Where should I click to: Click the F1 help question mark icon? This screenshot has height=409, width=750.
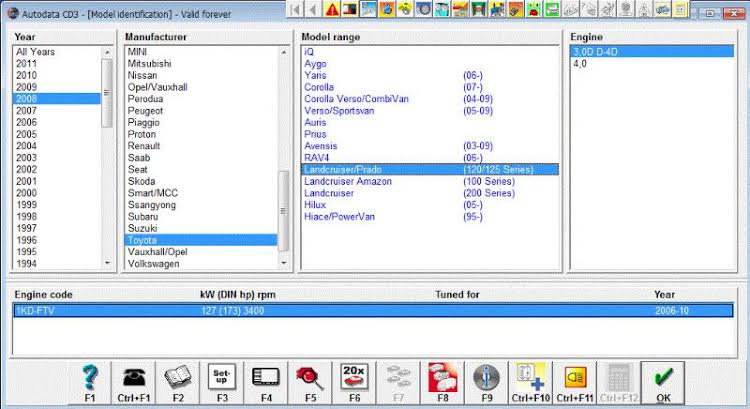[90, 378]
